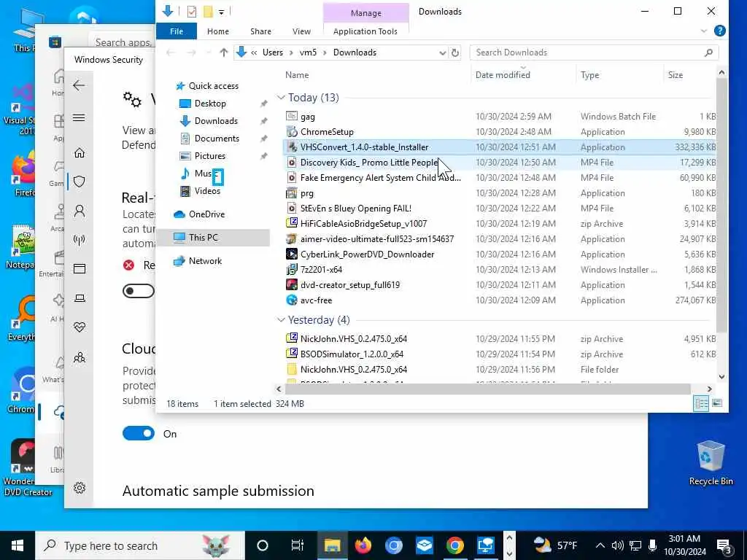Screen dimensions: 747x560
Task: Select the ChromeSetup application icon
Action: [x=292, y=131]
